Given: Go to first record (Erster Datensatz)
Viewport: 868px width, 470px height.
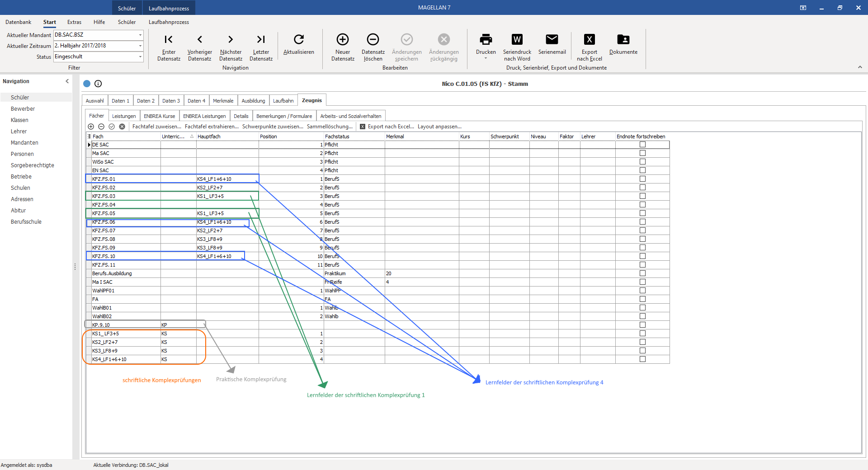Looking at the screenshot, I should pyautogui.click(x=169, y=39).
